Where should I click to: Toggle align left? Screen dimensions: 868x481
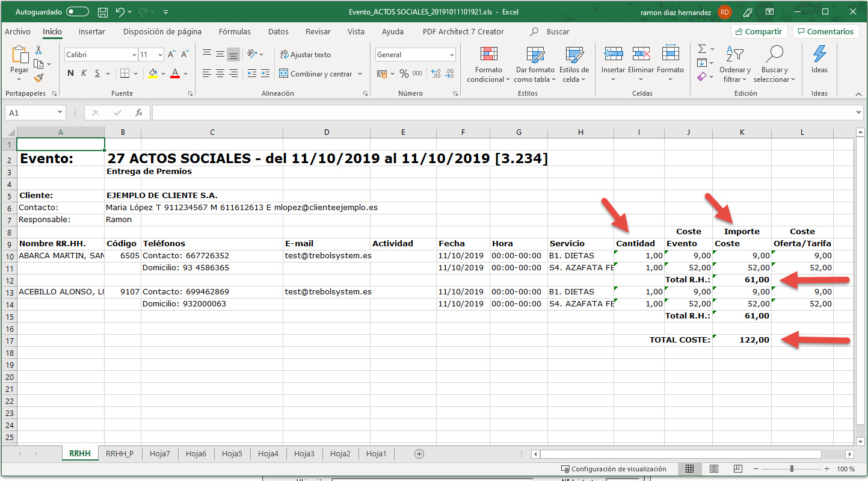206,73
